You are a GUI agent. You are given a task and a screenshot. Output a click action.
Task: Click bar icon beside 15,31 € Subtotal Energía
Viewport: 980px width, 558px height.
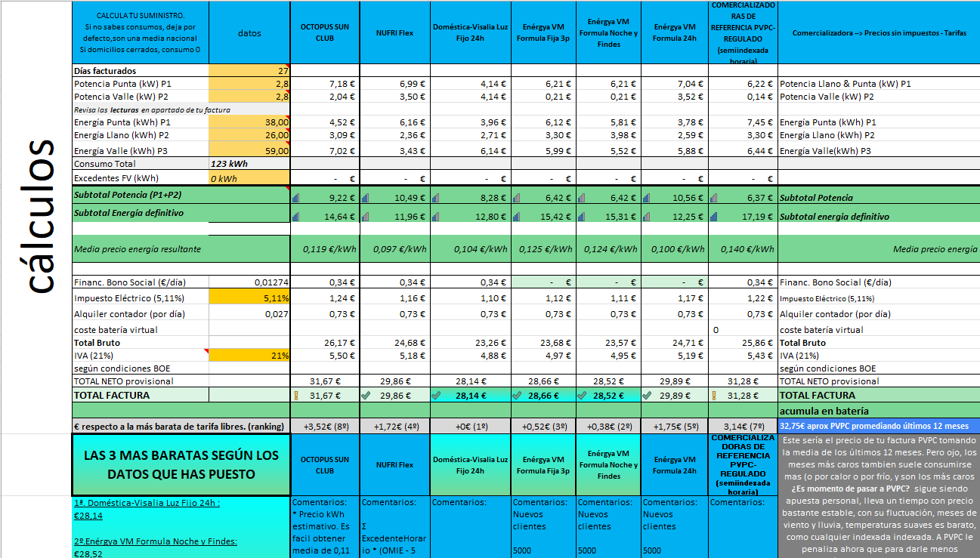(x=581, y=217)
